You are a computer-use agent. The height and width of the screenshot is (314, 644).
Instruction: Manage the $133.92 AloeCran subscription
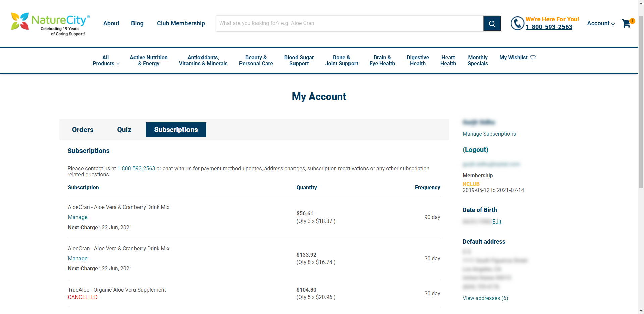(77, 258)
